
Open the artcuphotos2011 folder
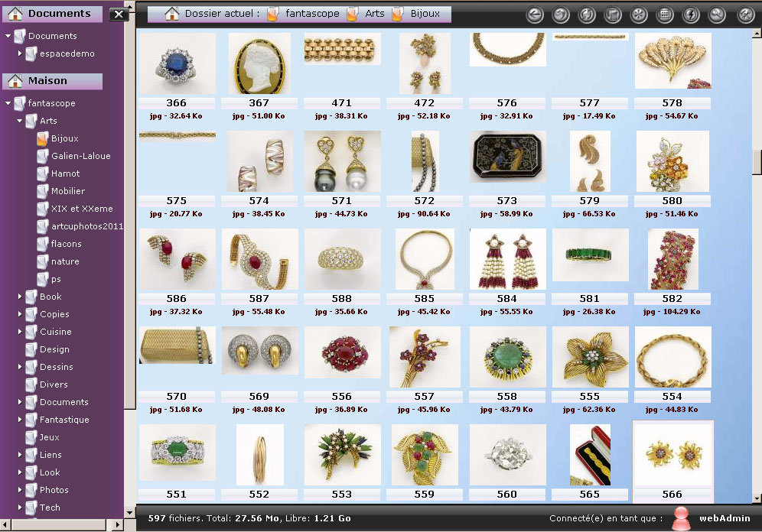(x=87, y=226)
